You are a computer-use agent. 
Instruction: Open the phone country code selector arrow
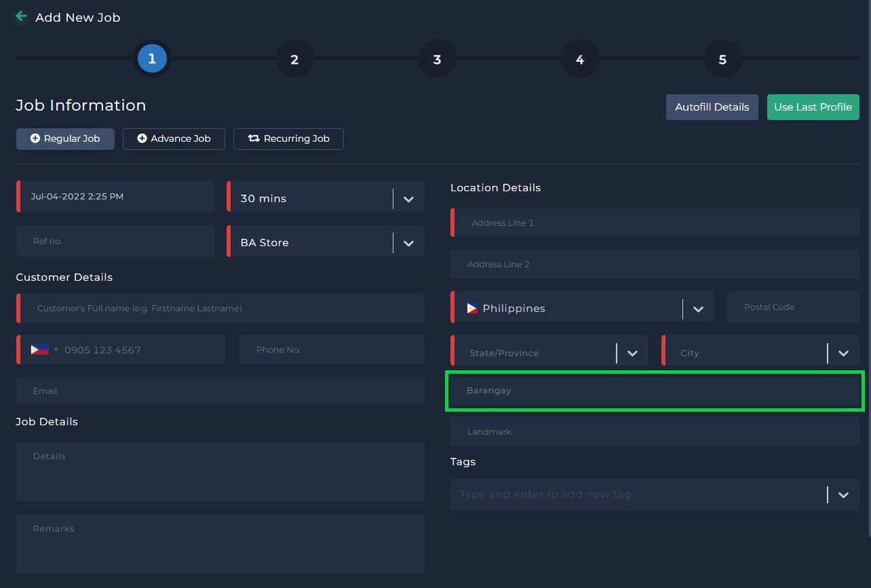[56, 350]
